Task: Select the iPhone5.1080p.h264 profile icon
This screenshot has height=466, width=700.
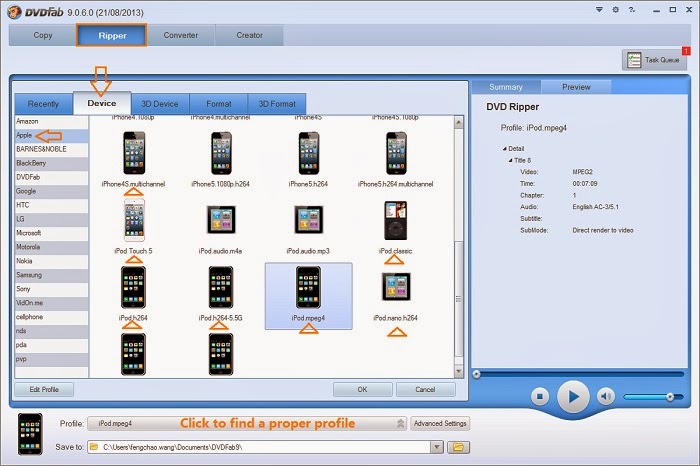Action: point(221,153)
